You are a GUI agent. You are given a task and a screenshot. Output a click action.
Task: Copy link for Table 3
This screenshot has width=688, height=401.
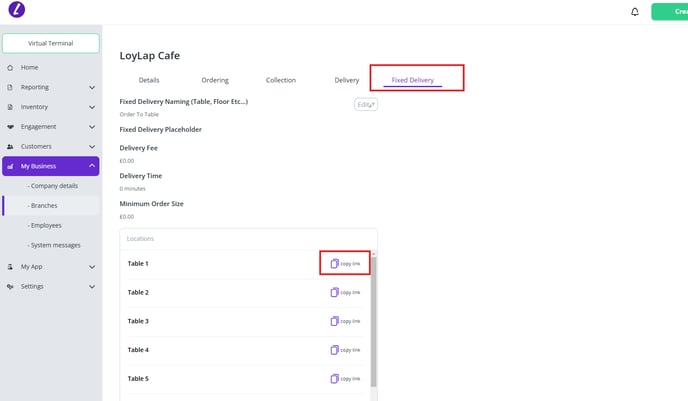point(345,321)
